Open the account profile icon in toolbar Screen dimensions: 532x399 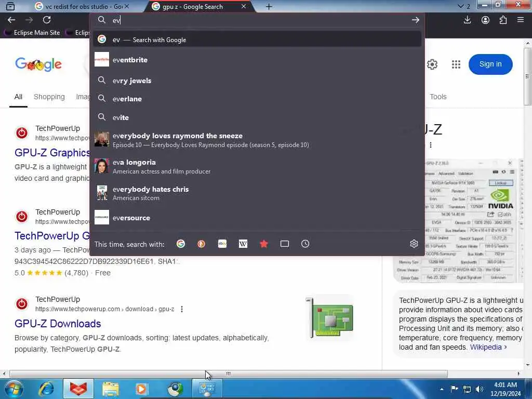pyautogui.click(x=485, y=20)
